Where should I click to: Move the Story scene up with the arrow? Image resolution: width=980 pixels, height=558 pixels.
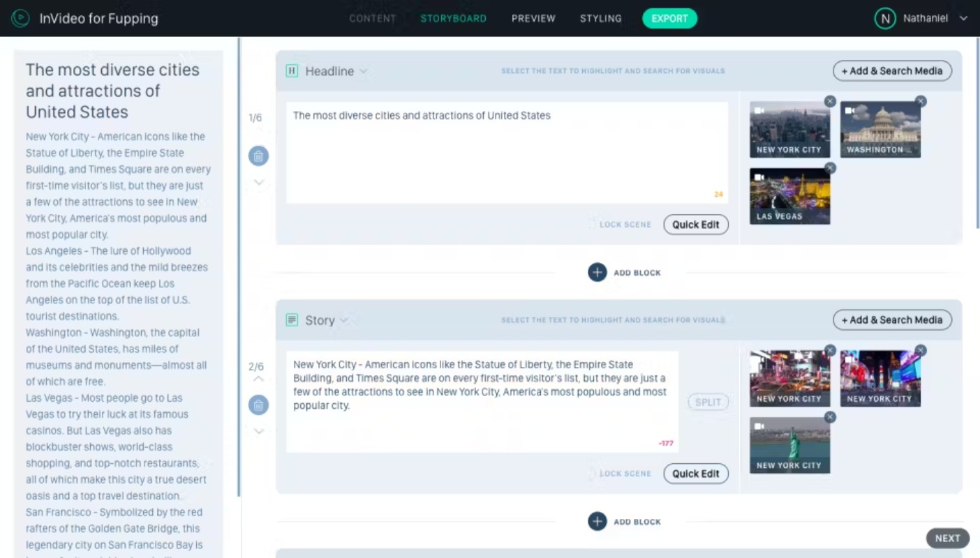click(258, 379)
